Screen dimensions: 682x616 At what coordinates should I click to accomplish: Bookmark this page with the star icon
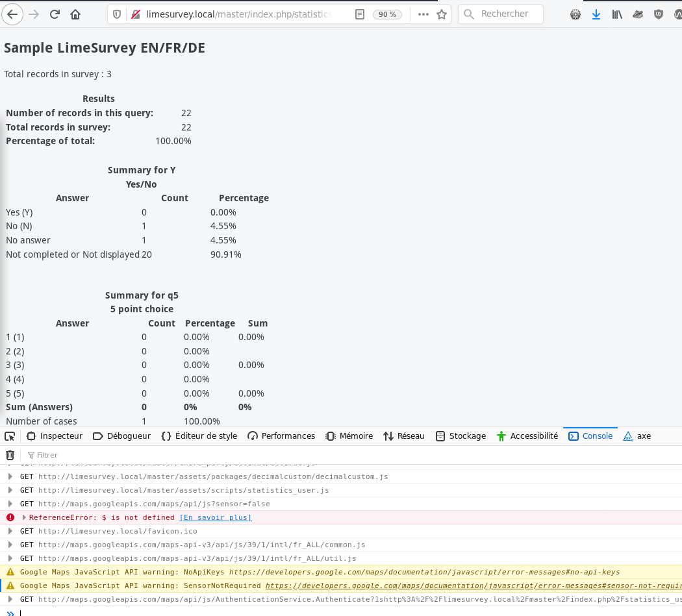click(442, 14)
